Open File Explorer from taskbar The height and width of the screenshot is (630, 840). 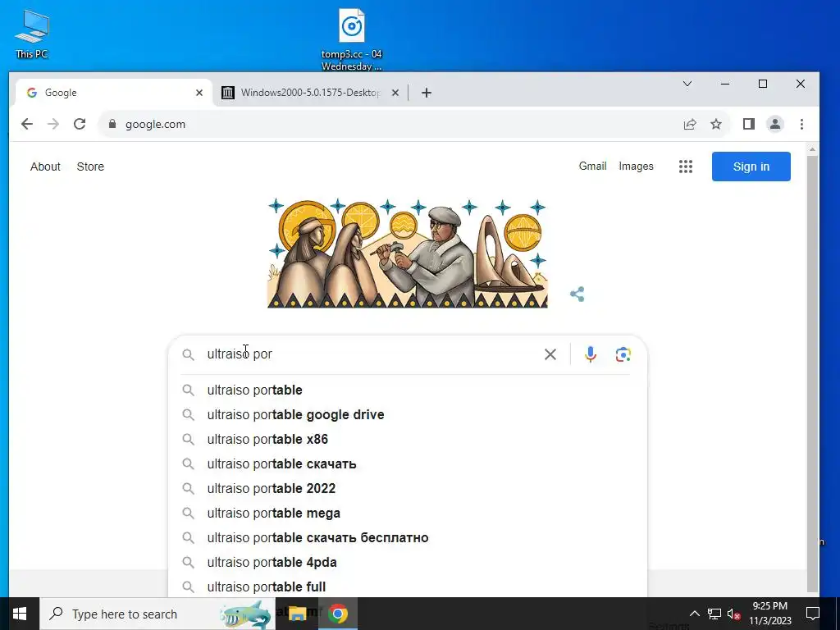[297, 614]
